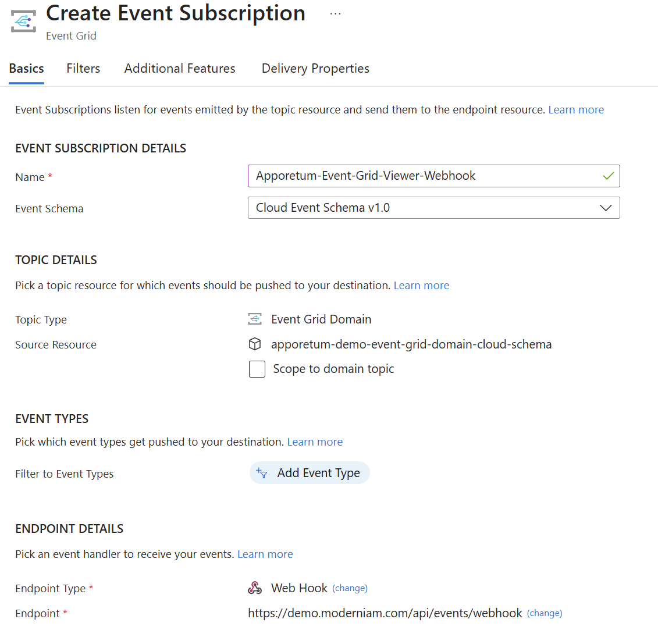
Task: Click the Event Grid Domain topic icon
Action: pos(255,319)
